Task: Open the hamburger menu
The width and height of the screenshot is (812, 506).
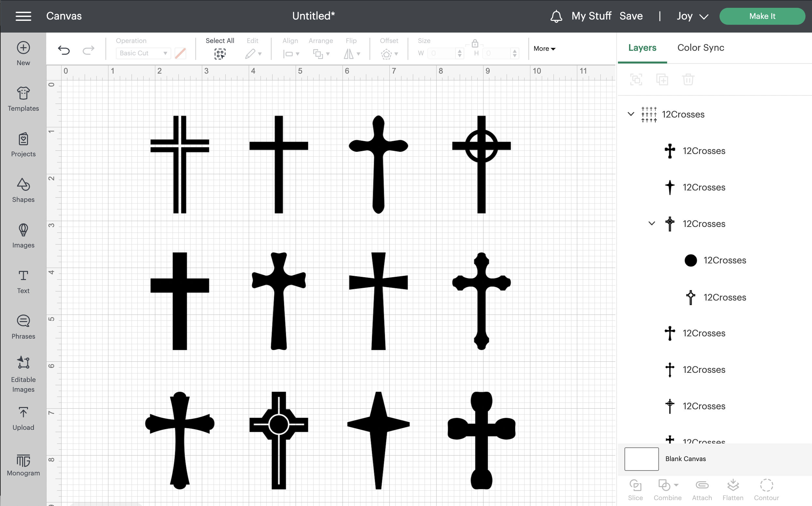Action: coord(23,16)
